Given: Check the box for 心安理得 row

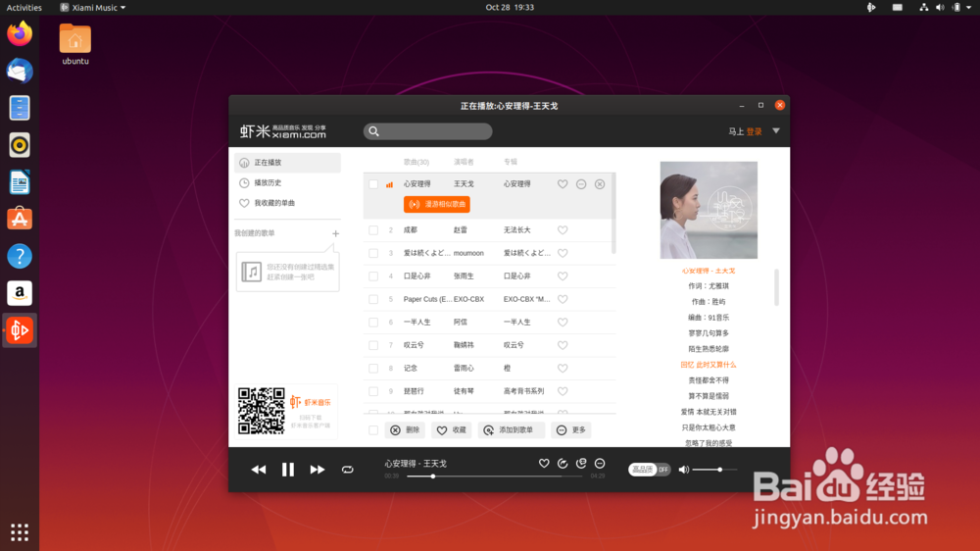Looking at the screenshot, I should point(373,184).
